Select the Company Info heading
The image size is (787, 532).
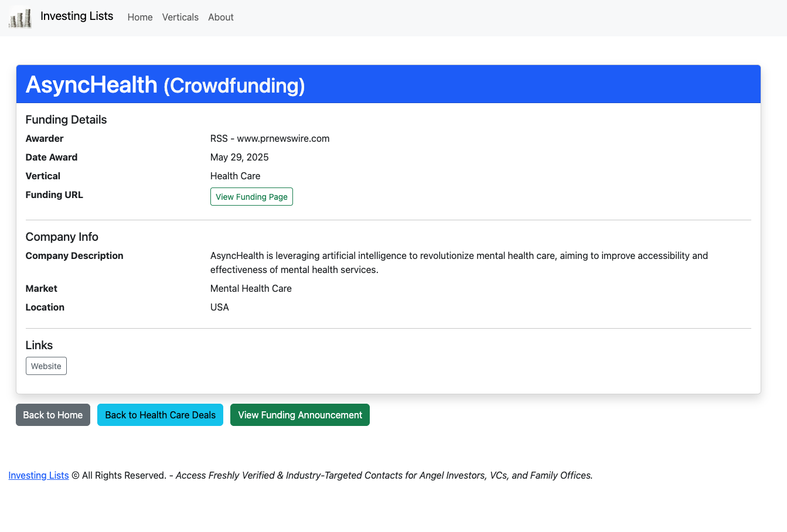coord(62,237)
